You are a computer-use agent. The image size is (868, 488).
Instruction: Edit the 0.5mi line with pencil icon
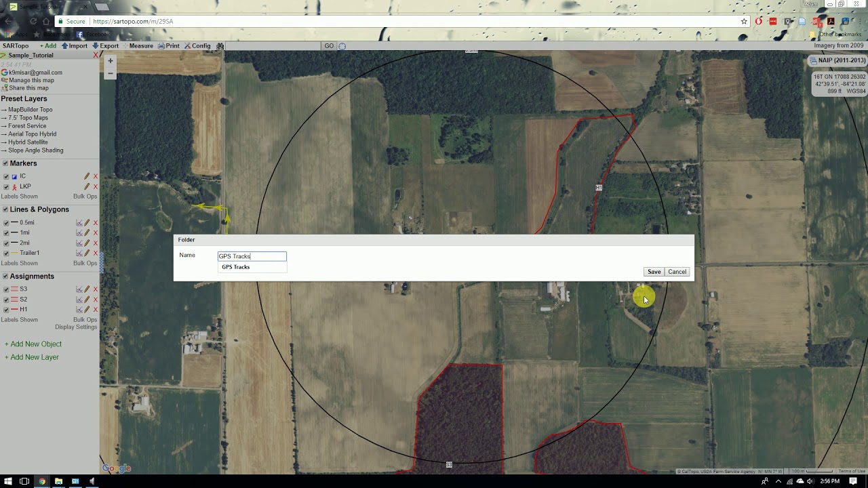(x=87, y=222)
